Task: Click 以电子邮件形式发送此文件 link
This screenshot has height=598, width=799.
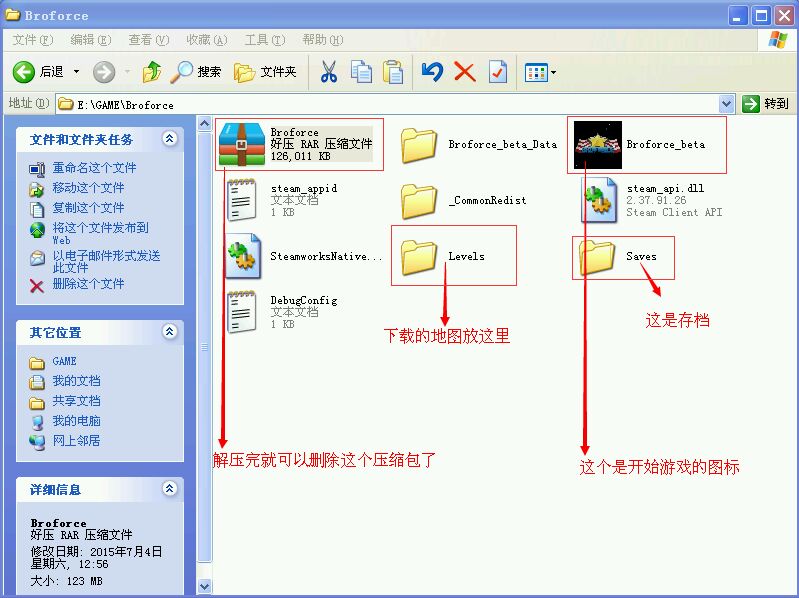Action: [106, 261]
